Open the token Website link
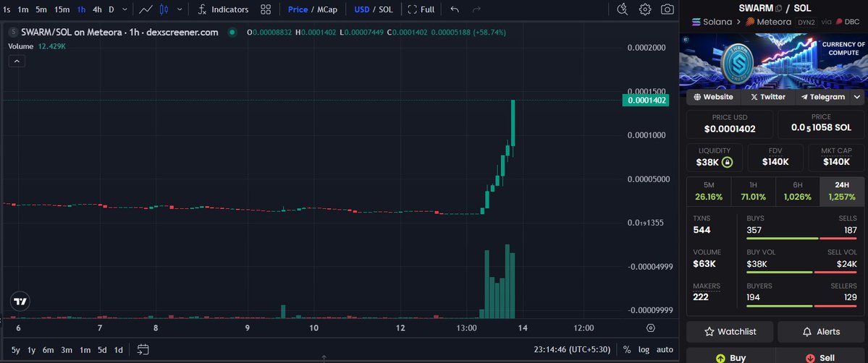The width and height of the screenshot is (868, 363). pyautogui.click(x=714, y=97)
